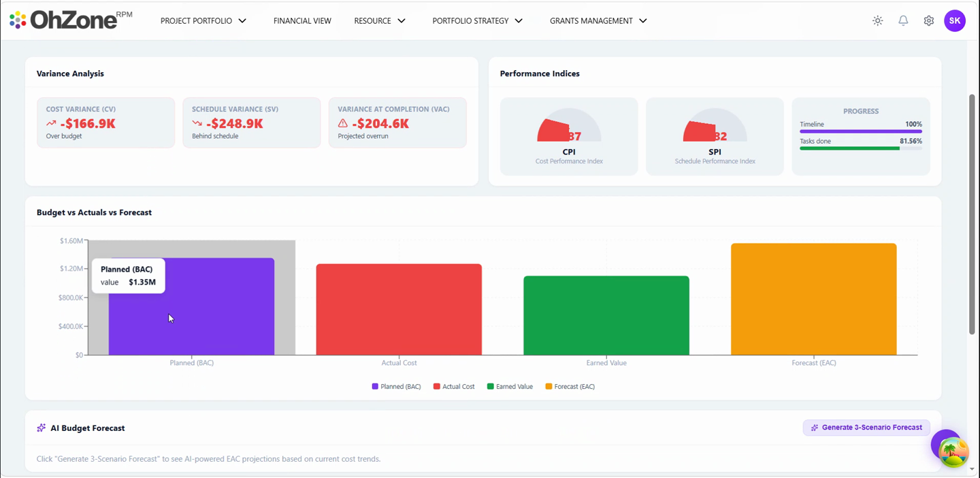Click the OhZone RPM logo
Image resolution: width=980 pixels, height=478 pixels.
71,20
